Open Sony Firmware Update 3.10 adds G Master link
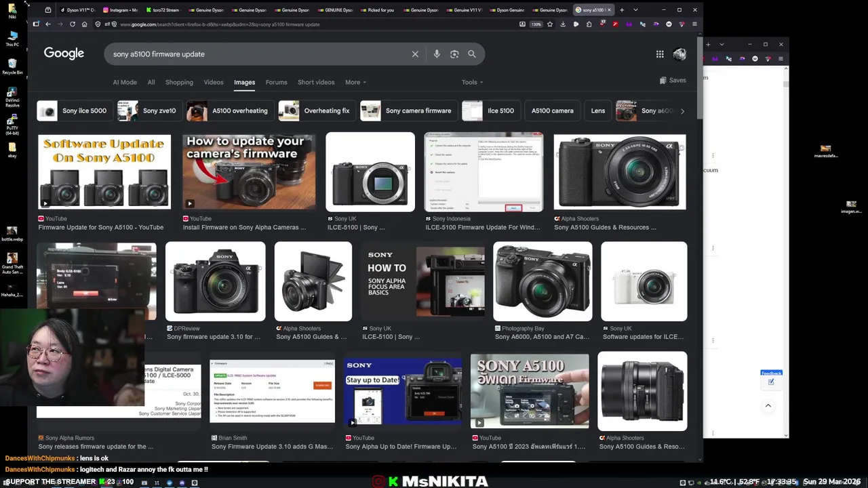The width and height of the screenshot is (868, 488). [272, 447]
